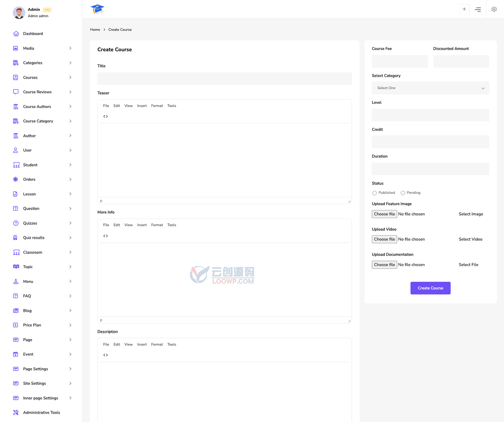The height and width of the screenshot is (422, 504).
Task: Click the Dashboard home icon in sidebar
Action: pos(16,34)
